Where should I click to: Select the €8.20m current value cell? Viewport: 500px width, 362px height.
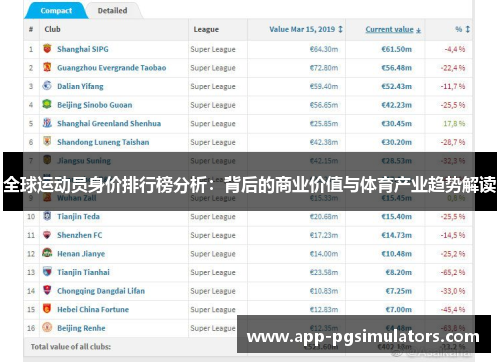click(x=398, y=272)
